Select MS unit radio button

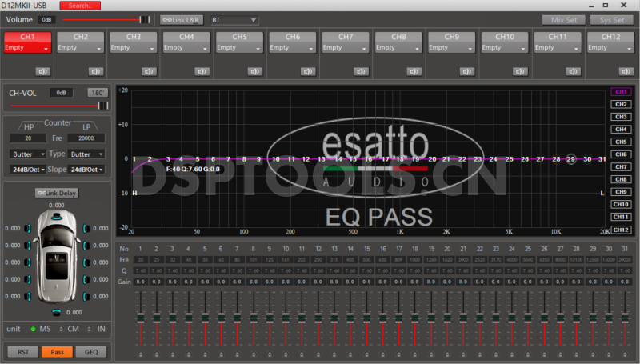point(33,329)
